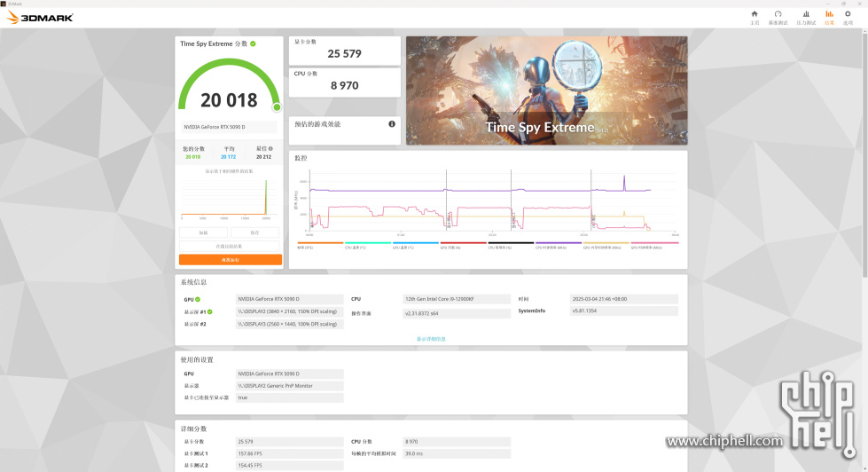The width and height of the screenshot is (868, 472).
Task: Toggle the red GPU load (%) legend item
Action: pyautogui.click(x=463, y=245)
